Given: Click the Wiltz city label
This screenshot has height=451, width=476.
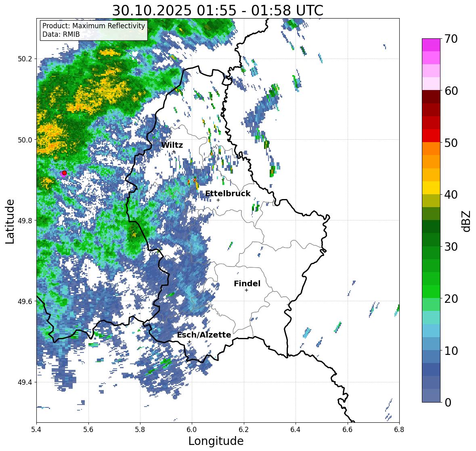Looking at the screenshot, I should tap(172, 145).
